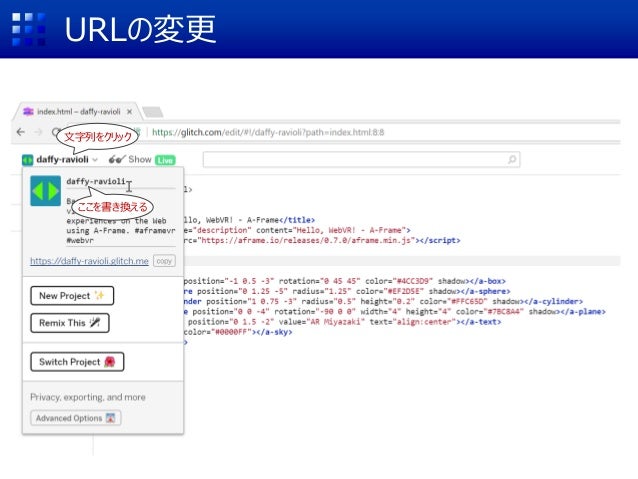The image size is (638, 479).
Task: Click the favicon on the browser tab
Action: [28, 112]
